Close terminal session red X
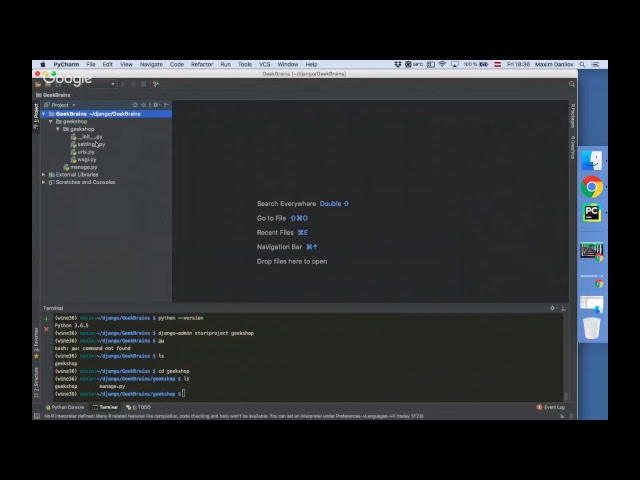640x480 pixels. tap(46, 329)
